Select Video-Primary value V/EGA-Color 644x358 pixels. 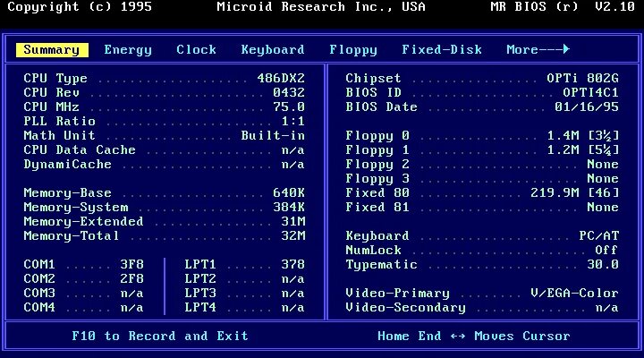click(x=574, y=293)
